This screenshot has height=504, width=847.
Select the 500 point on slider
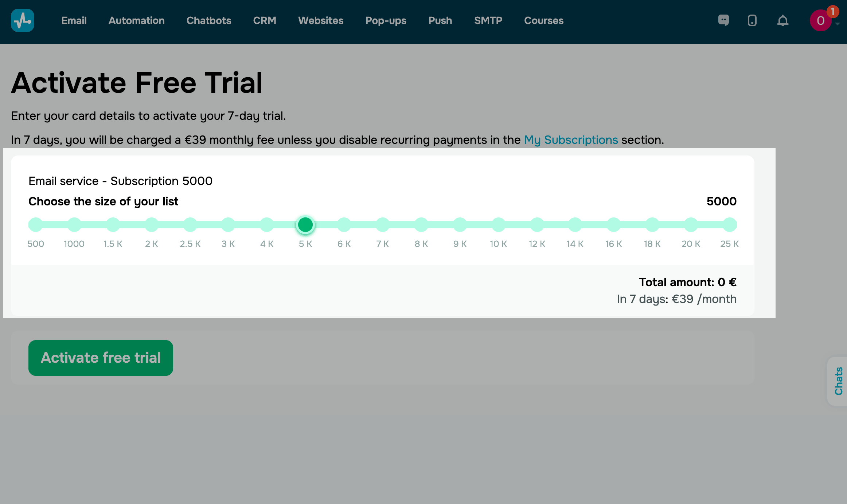pyautogui.click(x=36, y=225)
